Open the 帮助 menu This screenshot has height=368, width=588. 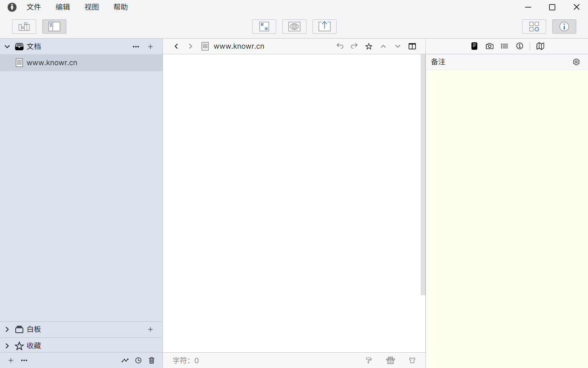coord(121,7)
